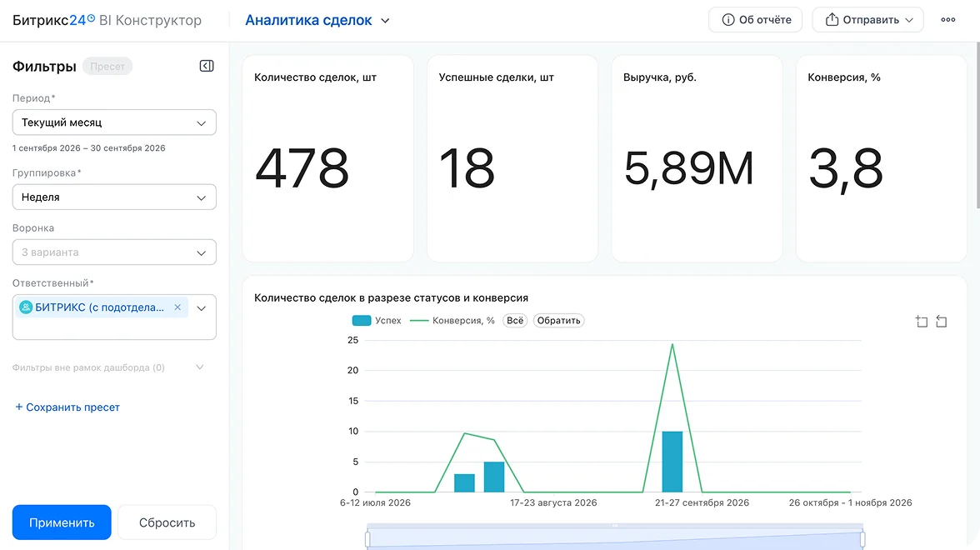
Task: Click the Сохранить пресет link
Action: [67, 407]
